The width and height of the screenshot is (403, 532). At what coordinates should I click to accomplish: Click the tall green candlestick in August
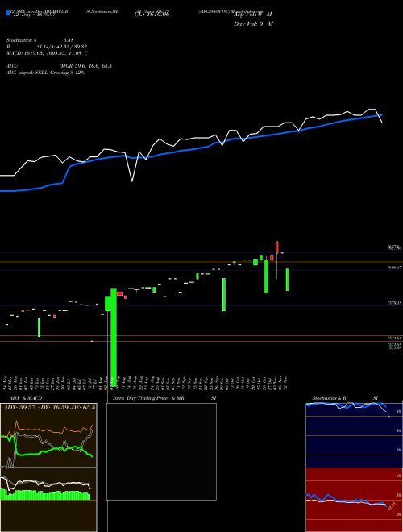pos(114,337)
